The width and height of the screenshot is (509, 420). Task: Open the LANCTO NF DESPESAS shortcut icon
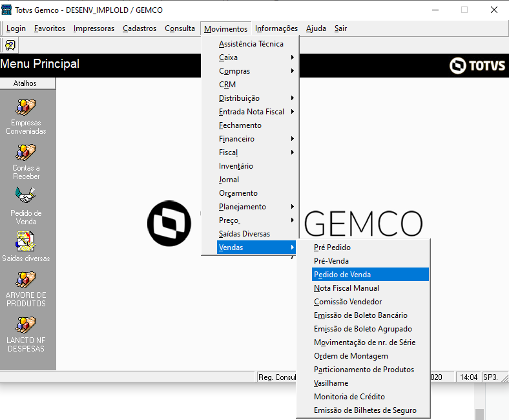(x=26, y=325)
